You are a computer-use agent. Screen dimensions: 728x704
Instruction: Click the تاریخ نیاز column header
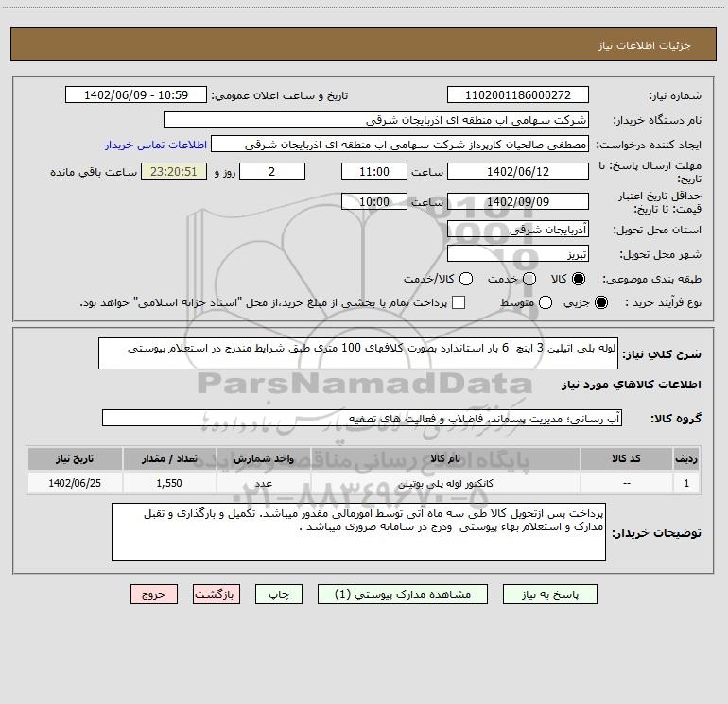[x=75, y=458]
